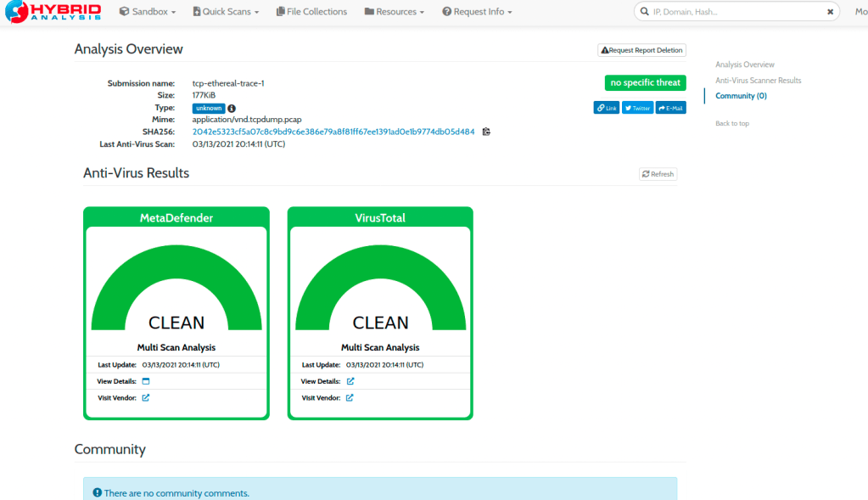Screen dimensions: 868x500
Task: Copy the SHA256 hash with clipboard icon
Action: coord(486,132)
